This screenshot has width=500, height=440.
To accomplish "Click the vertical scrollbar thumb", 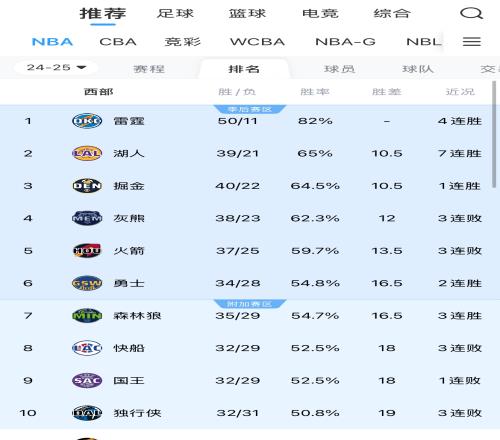I will 494,134.
